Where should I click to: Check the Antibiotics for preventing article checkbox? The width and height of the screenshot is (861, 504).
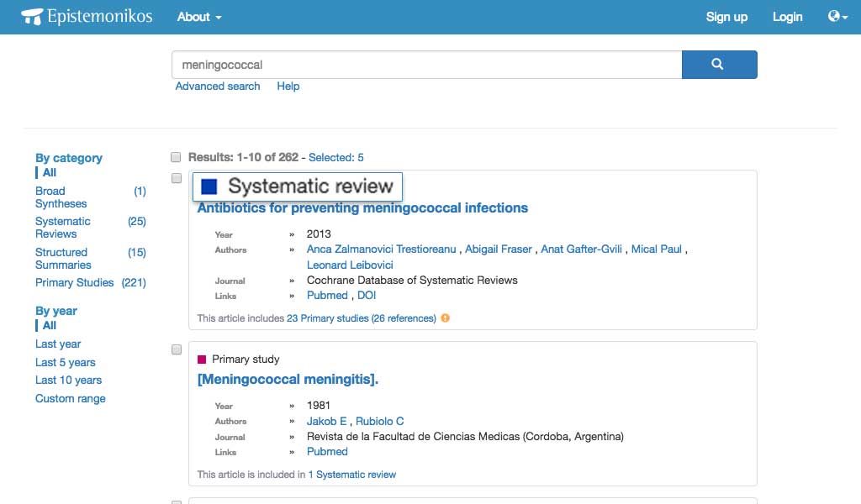tap(177, 178)
